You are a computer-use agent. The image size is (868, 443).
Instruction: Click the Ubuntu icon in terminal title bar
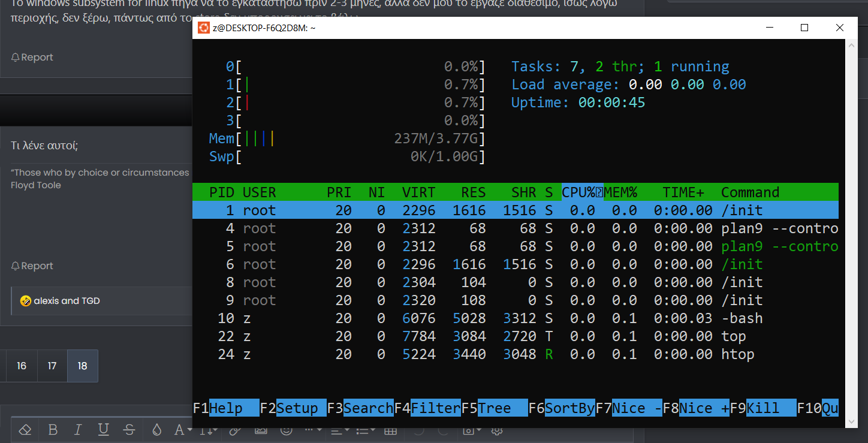pyautogui.click(x=204, y=28)
